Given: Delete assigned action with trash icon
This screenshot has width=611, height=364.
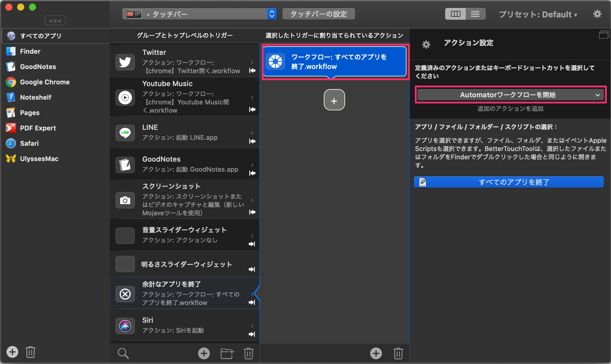Looking at the screenshot, I should coord(398,353).
